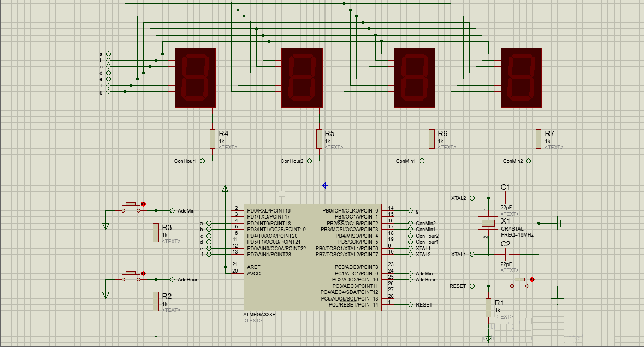644x347 pixels.
Task: Click the ConMin1 terminal beside R6
Action: click(422, 161)
